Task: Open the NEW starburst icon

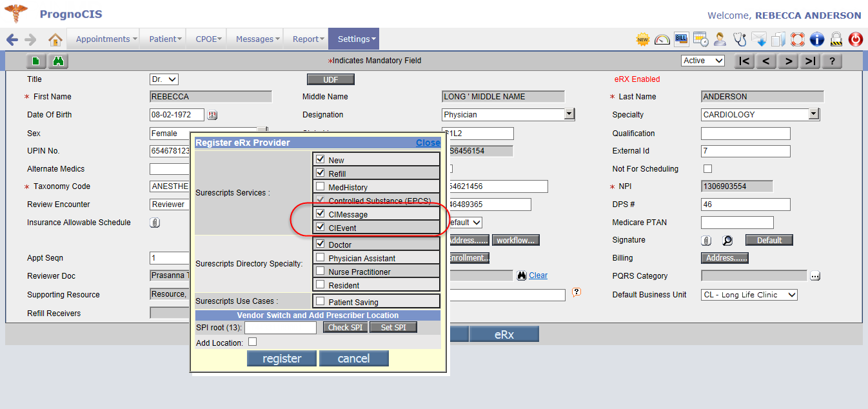Action: pyautogui.click(x=643, y=39)
